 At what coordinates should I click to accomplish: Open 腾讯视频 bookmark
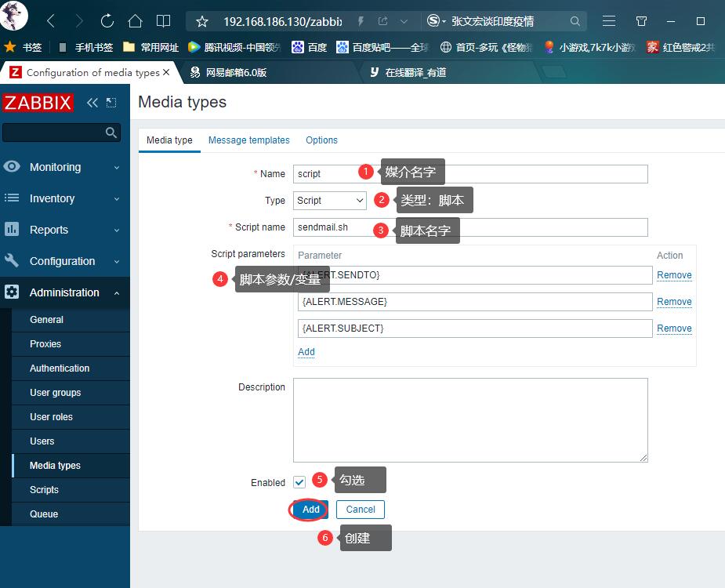234,47
